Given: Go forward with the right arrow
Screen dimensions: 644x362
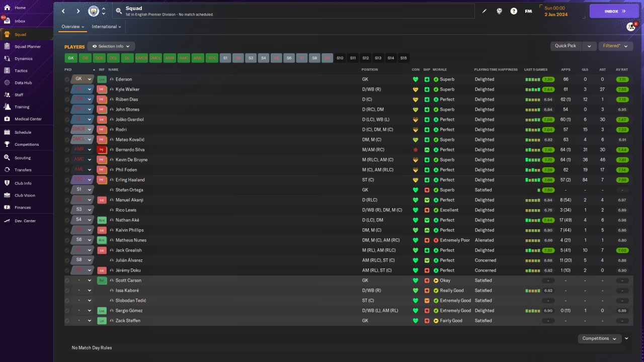Looking at the screenshot, I should point(78,11).
